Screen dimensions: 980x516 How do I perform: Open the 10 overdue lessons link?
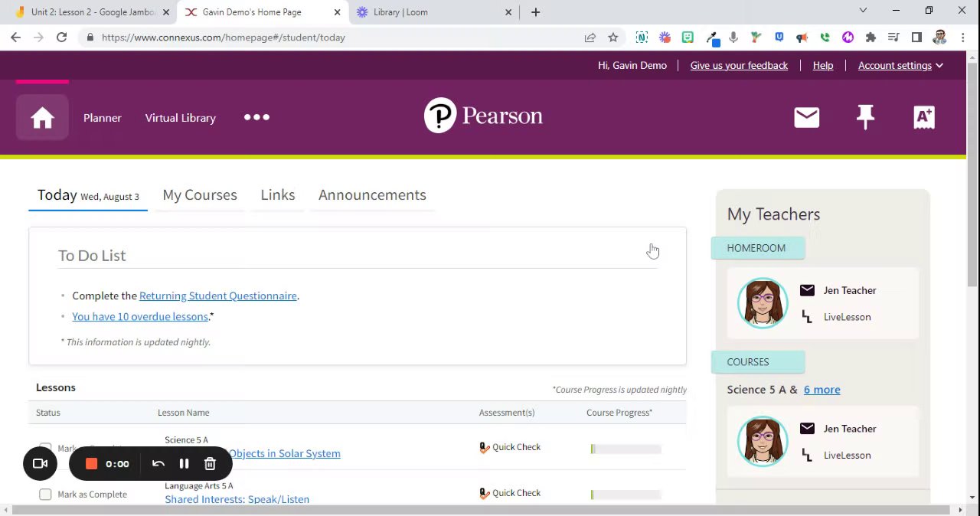pyautogui.click(x=140, y=316)
